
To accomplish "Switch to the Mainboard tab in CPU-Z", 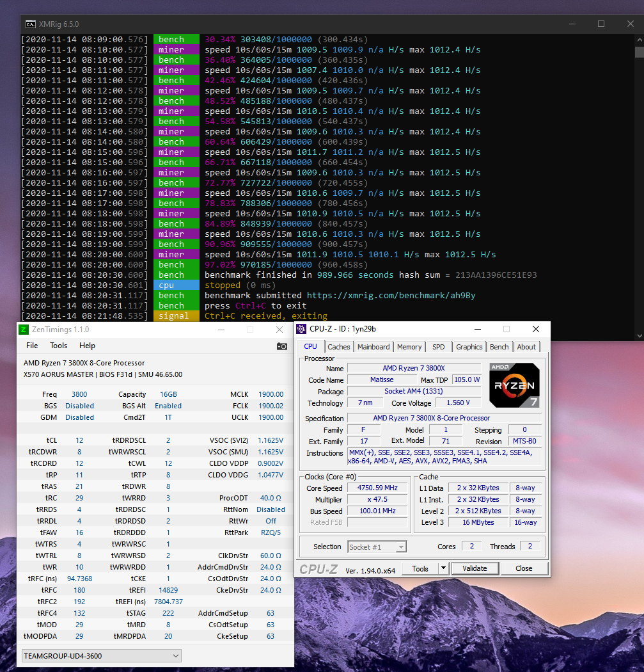I will pos(373,347).
